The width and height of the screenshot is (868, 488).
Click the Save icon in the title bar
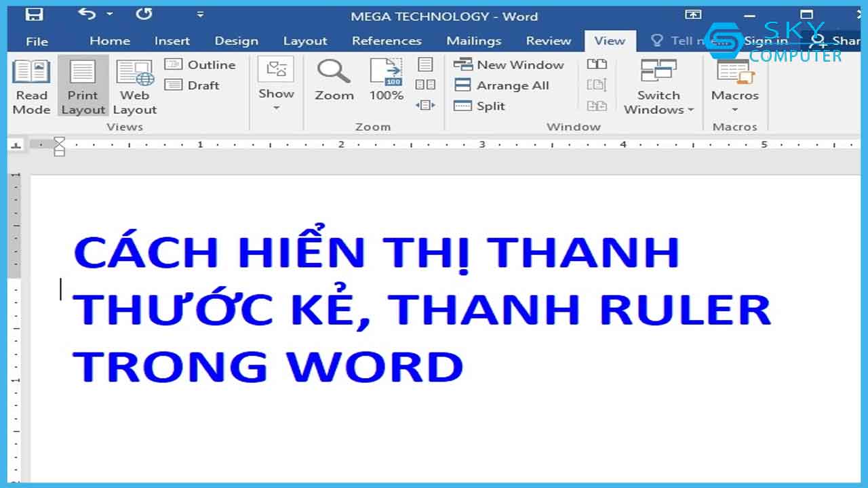[x=34, y=14]
